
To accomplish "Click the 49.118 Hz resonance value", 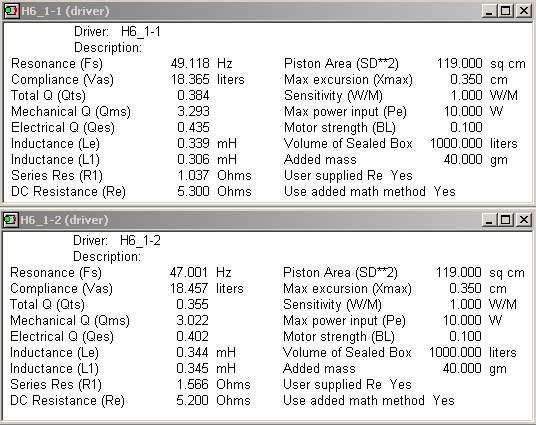I will (x=202, y=63).
